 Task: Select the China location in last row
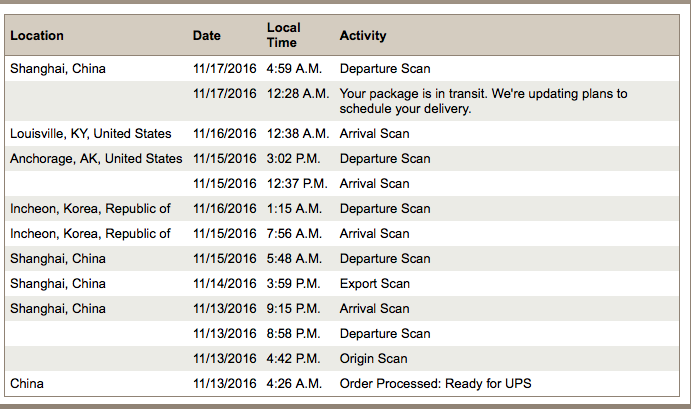(27, 383)
